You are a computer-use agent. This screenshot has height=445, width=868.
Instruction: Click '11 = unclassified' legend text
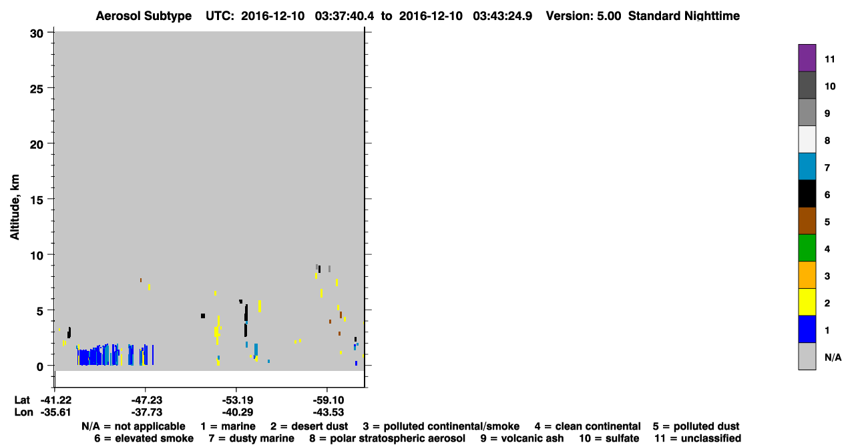pos(697,438)
